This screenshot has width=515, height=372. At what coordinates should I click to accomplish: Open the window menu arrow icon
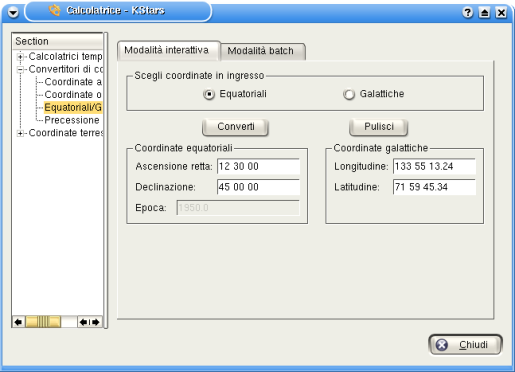click(x=13, y=13)
